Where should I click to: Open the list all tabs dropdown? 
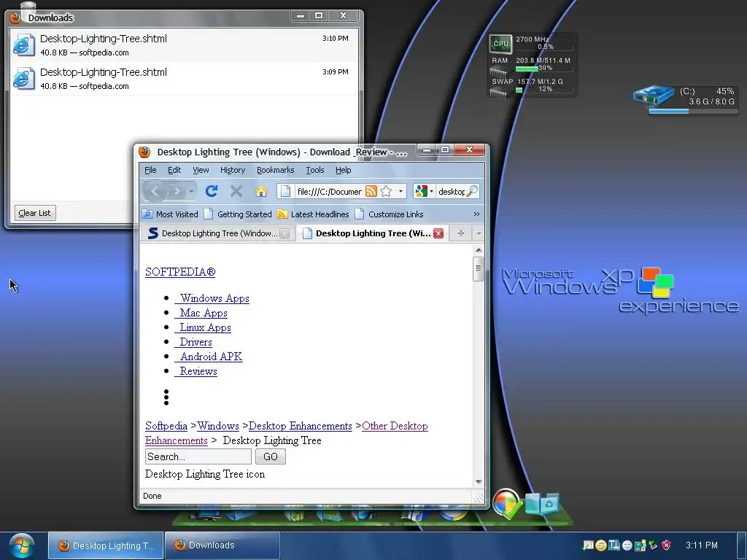coord(479,233)
